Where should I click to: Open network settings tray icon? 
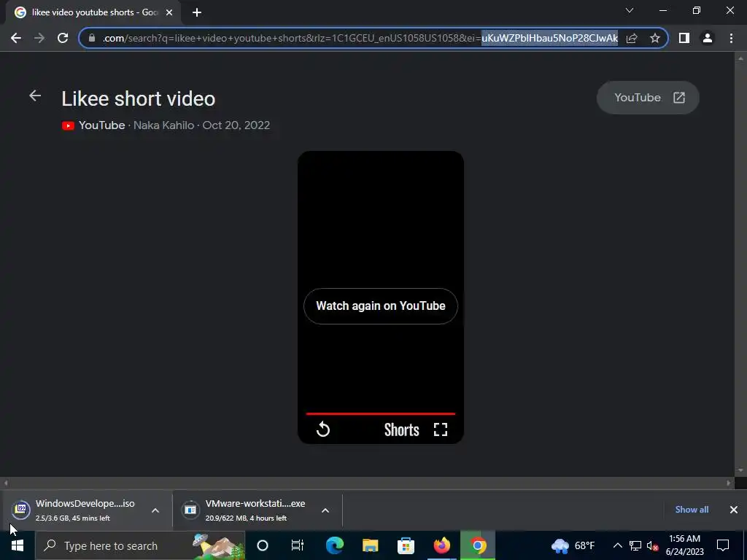[635, 545]
